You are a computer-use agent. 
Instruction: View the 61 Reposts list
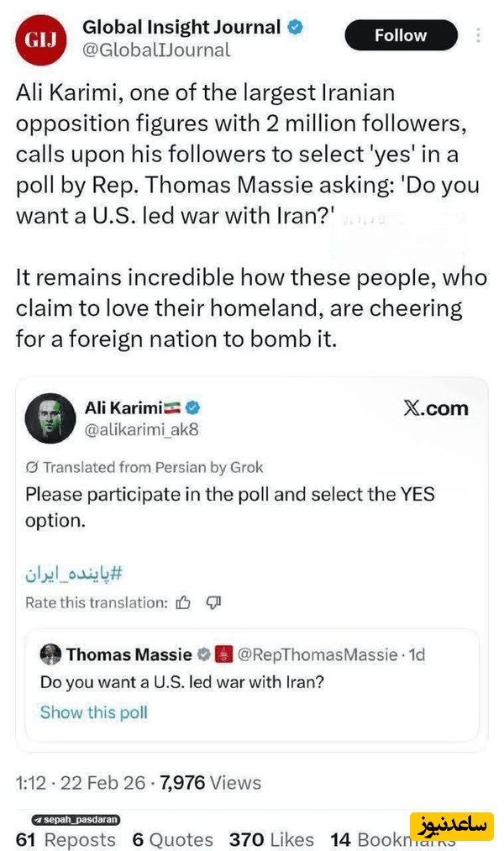pyautogui.click(x=66, y=839)
